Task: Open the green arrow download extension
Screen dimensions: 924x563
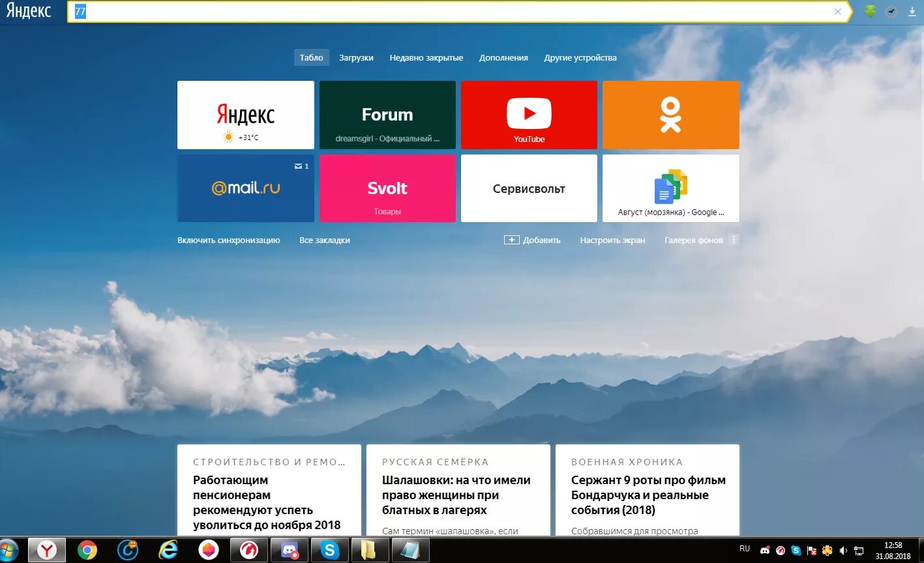Action: [x=871, y=11]
